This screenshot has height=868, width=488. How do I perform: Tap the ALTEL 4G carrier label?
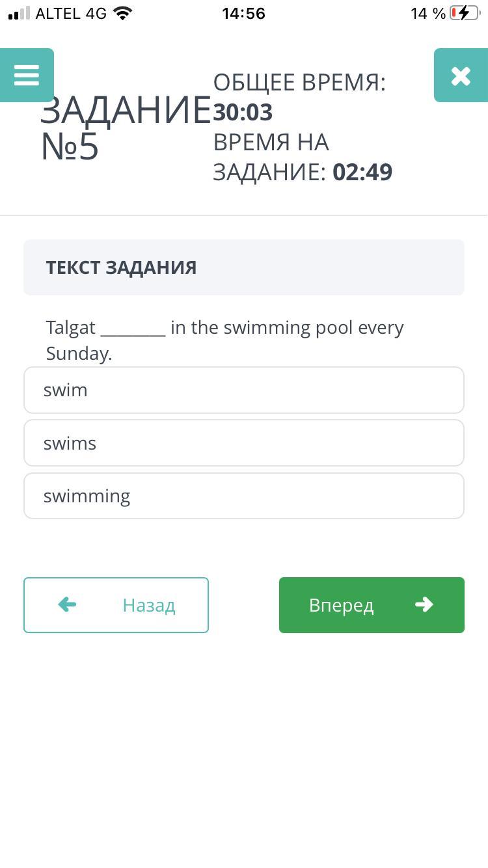pos(71,14)
